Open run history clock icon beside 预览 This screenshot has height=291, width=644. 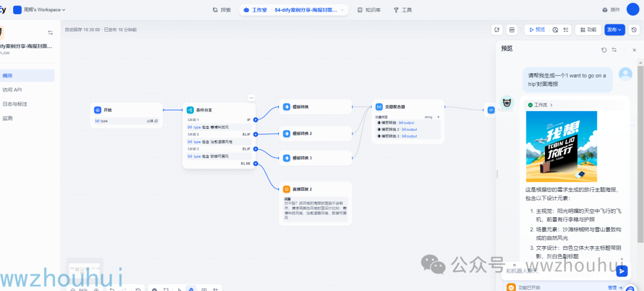(555, 30)
